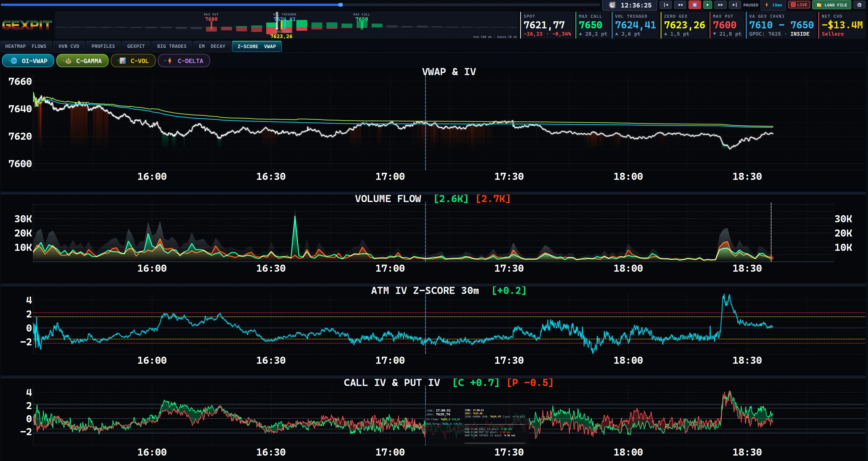The image size is (868, 461).
Task: Click the [C +0.7] call IV reading
Action: 476,382
